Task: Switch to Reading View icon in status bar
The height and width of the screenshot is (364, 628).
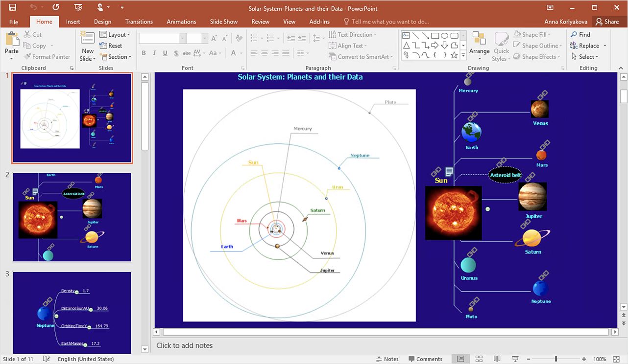Action: tap(497, 359)
